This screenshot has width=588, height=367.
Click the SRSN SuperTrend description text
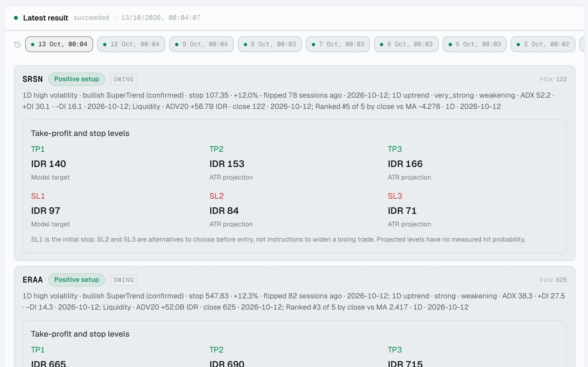click(x=288, y=101)
